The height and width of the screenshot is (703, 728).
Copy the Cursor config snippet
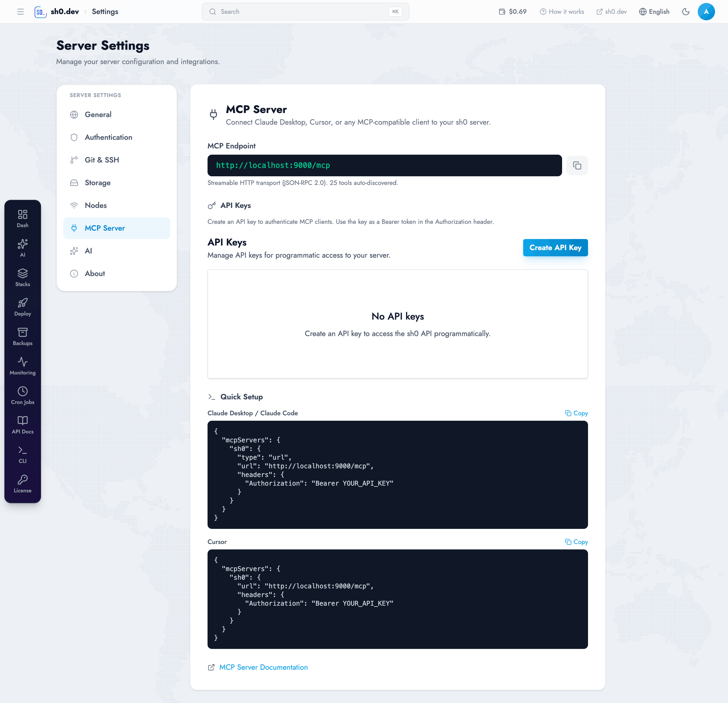click(576, 542)
